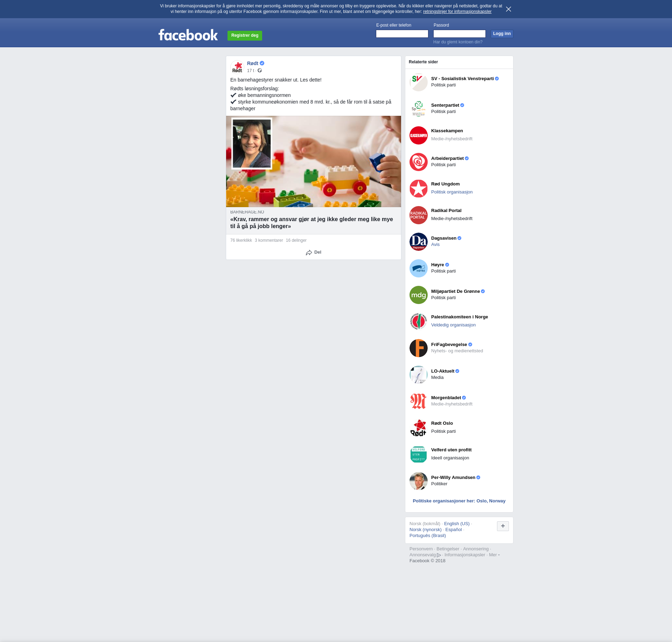Open Informasjonskapsler footer link
This screenshot has width=672, height=642.
point(465,555)
